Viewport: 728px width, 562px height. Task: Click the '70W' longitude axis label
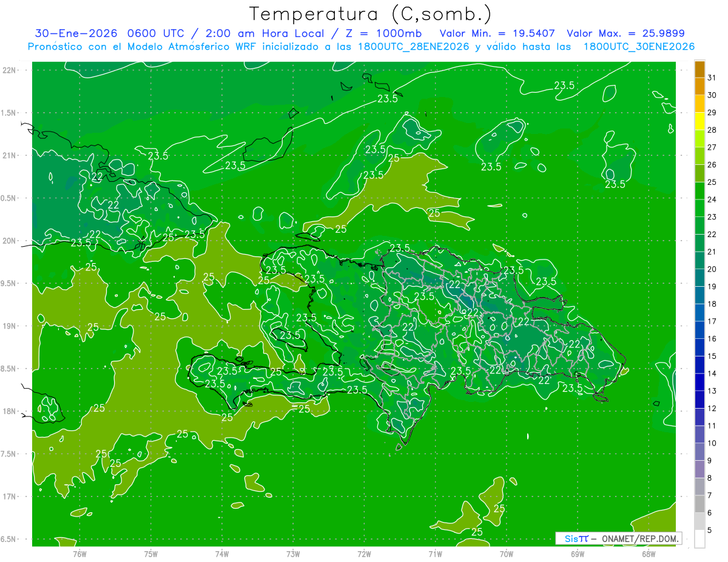pos(507,554)
